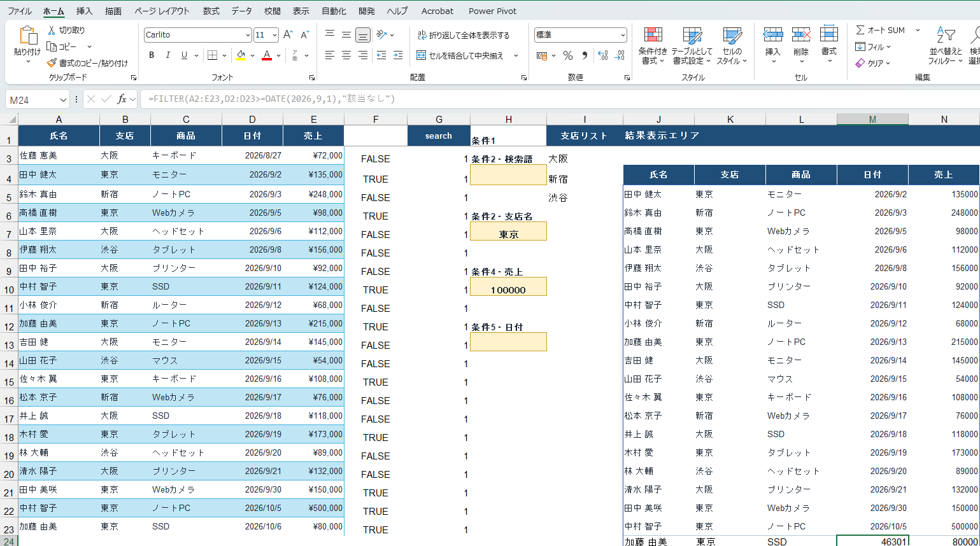Expand the copy options arrow

pyautogui.click(x=89, y=46)
